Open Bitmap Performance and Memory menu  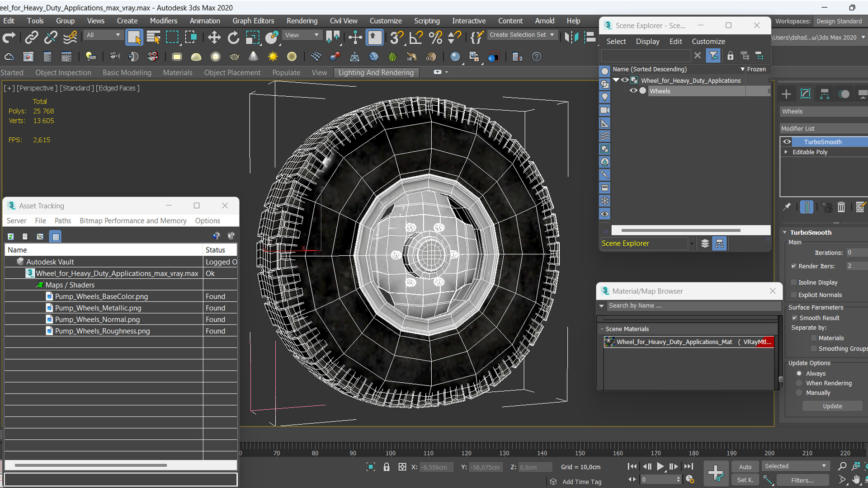[133, 221]
